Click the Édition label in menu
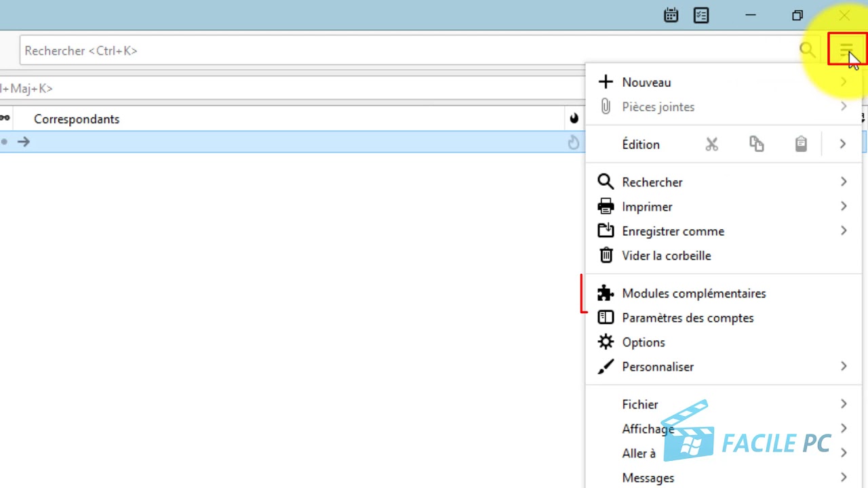 [641, 144]
